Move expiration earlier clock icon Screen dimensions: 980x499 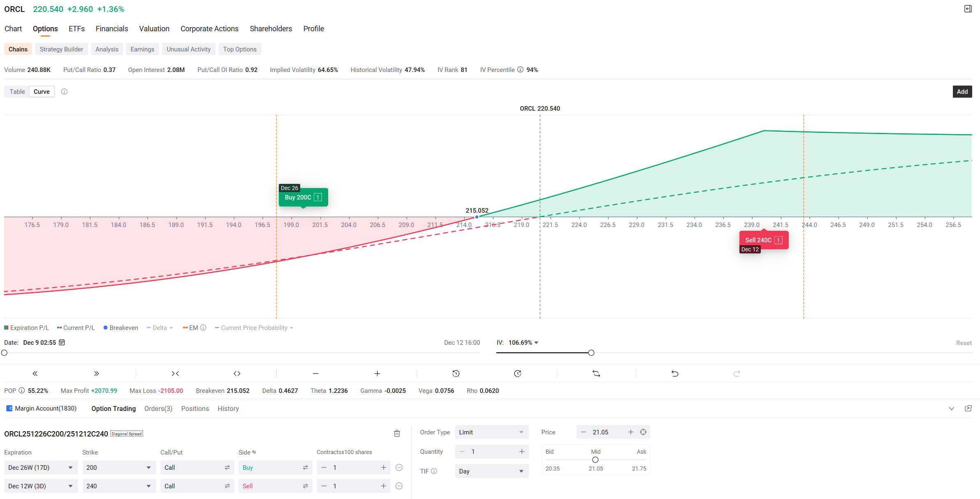click(456, 374)
